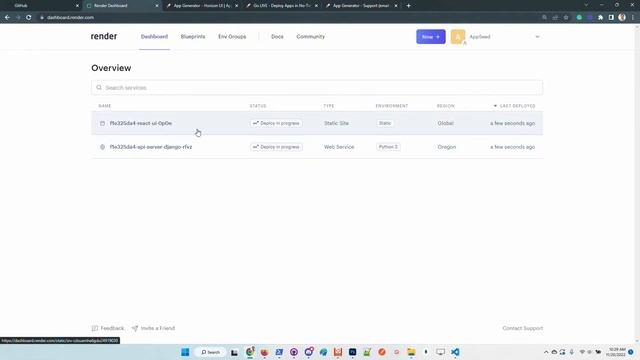Open the Windows Start menu
The image size is (640, 360).
(x=185, y=352)
